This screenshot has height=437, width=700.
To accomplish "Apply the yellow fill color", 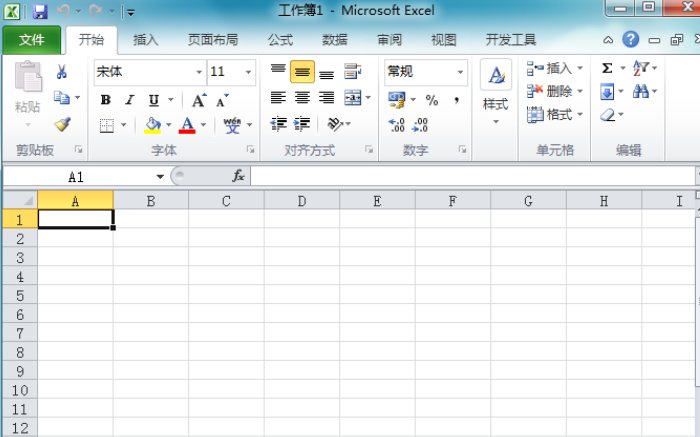I will 152,125.
